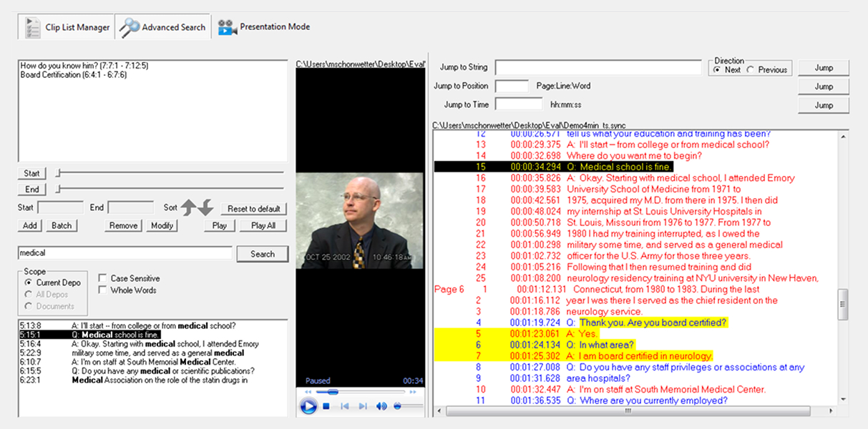Enable the Whole Words checkbox
The width and height of the screenshot is (868, 429).
[127, 290]
